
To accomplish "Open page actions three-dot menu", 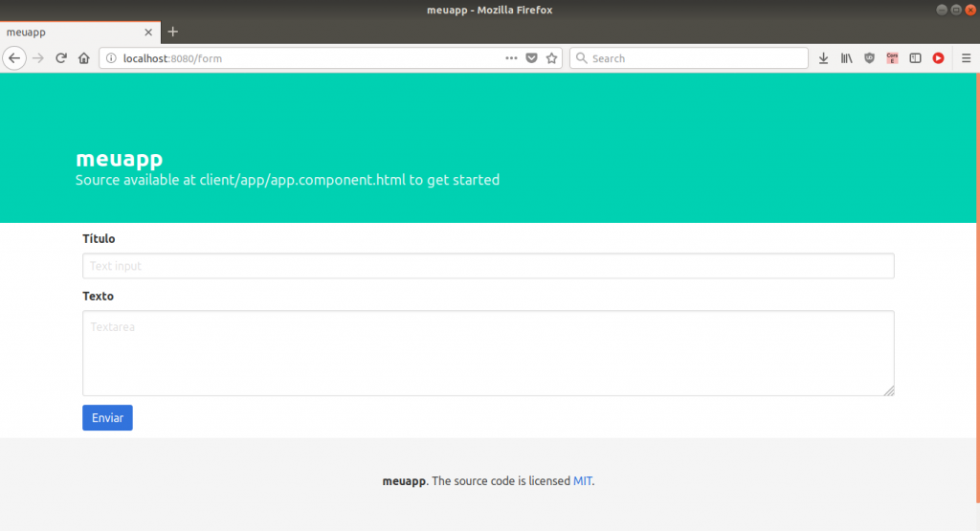I will point(512,58).
